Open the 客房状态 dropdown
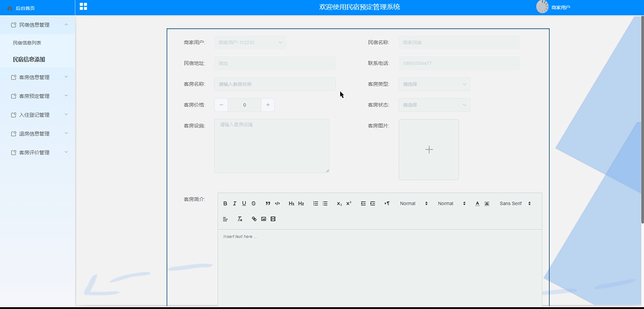 pyautogui.click(x=434, y=105)
